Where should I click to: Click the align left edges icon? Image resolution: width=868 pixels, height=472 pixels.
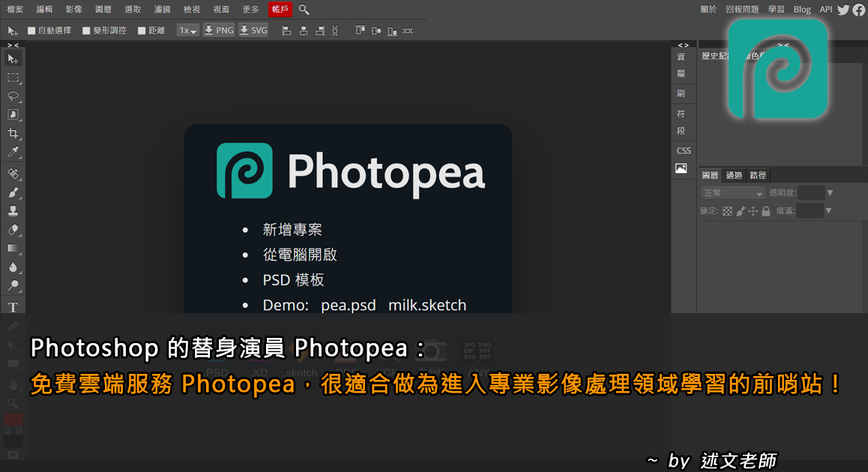coord(287,31)
